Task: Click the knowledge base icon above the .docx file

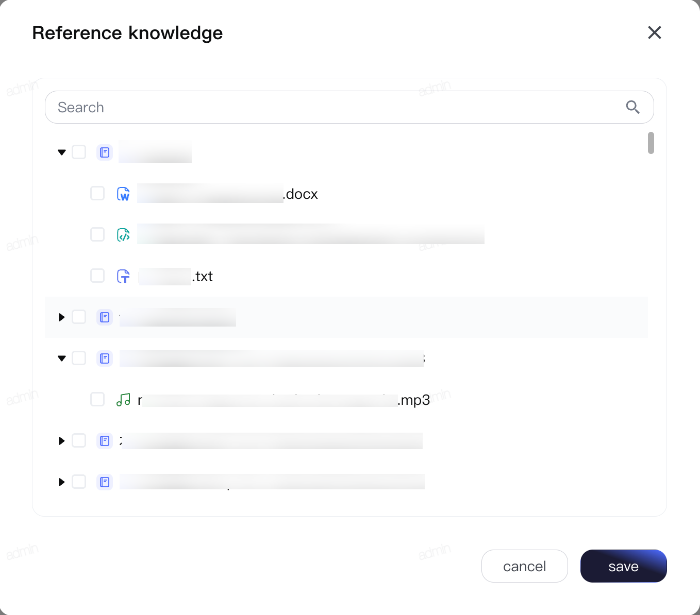Action: [105, 152]
